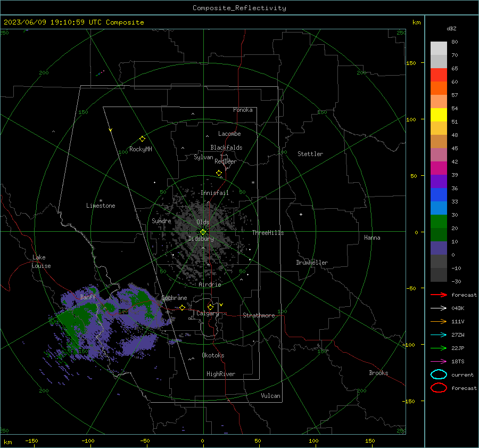This screenshot has width=479, height=448.
Task: Click the magenta 18TS arrow icon
Action: point(439,362)
